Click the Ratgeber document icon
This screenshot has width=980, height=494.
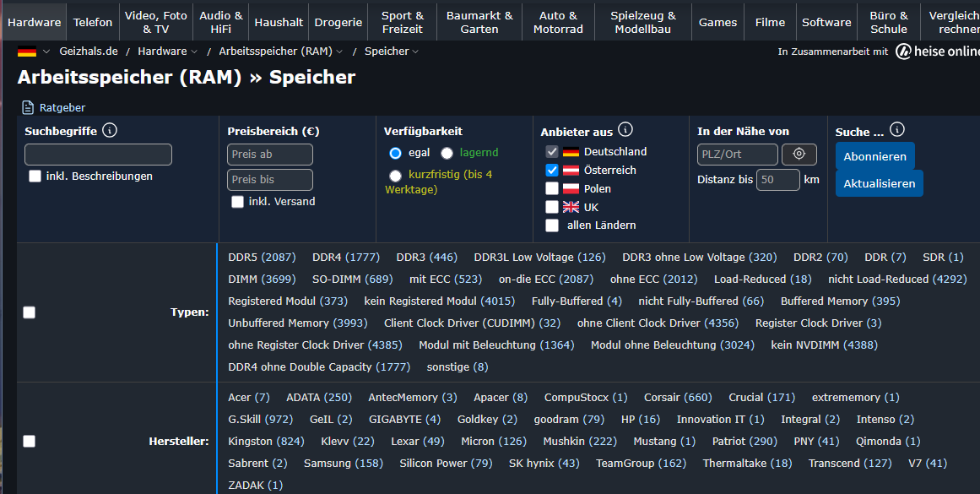tap(28, 107)
